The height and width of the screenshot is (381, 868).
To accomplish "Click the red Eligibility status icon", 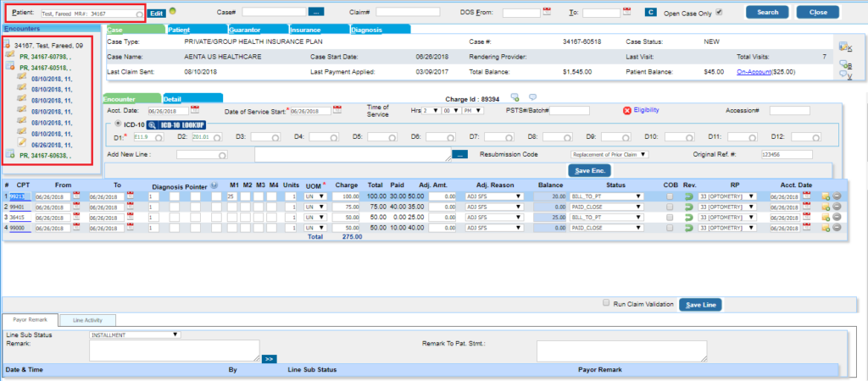I will [x=628, y=110].
